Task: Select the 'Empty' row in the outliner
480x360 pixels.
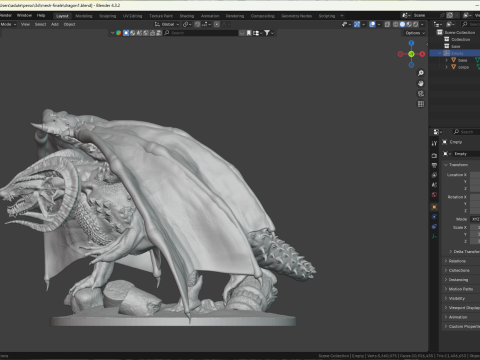Action: [455, 53]
